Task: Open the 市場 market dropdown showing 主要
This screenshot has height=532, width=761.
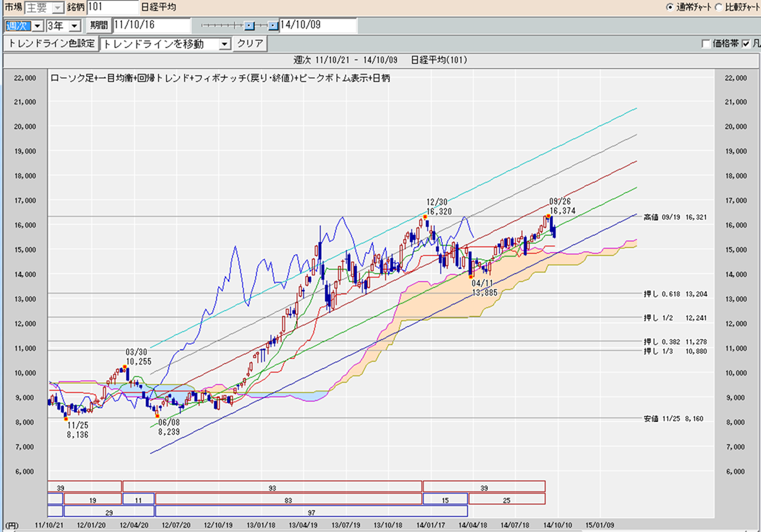Action: coord(44,7)
